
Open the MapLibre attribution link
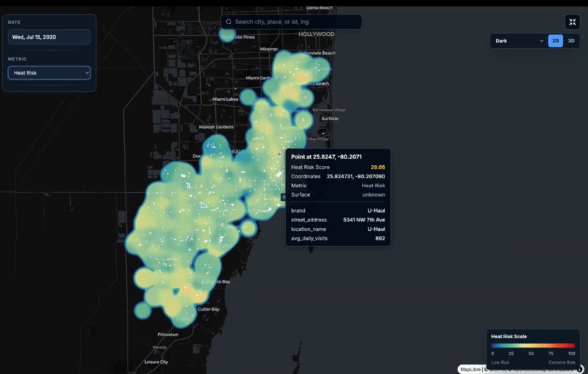[x=471, y=370]
